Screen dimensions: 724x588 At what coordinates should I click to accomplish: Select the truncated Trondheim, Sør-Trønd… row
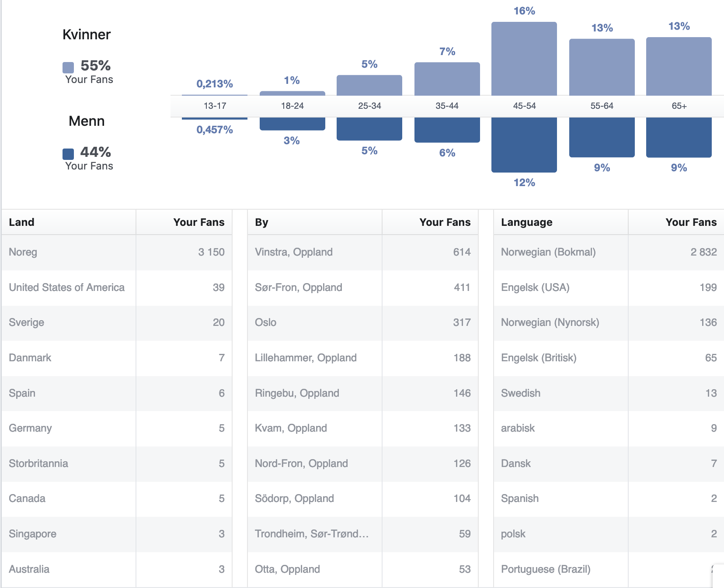(x=311, y=534)
